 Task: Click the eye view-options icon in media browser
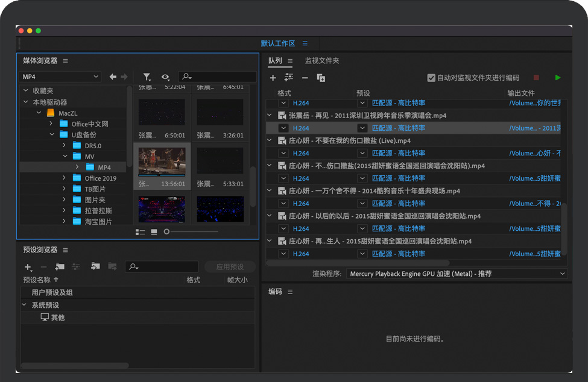(x=165, y=77)
